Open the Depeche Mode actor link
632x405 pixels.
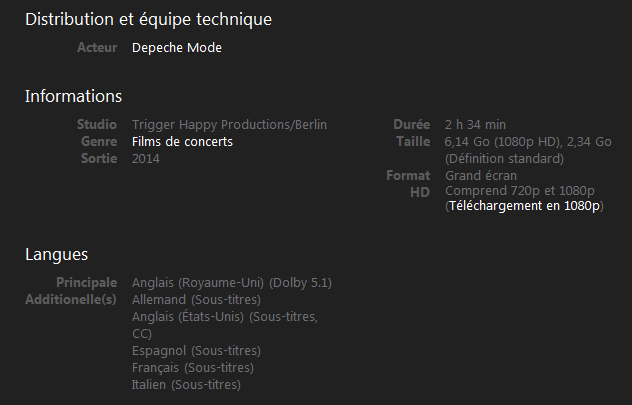(x=176, y=48)
